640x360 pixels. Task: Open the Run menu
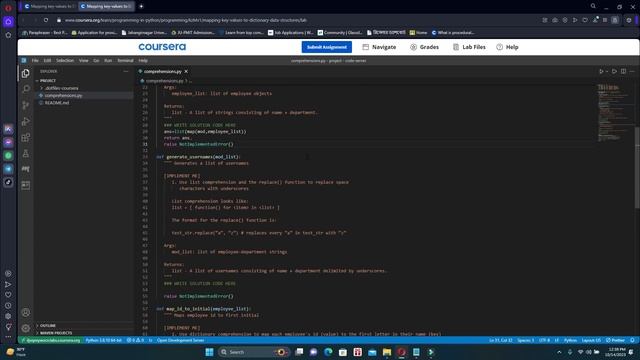pos(108,60)
